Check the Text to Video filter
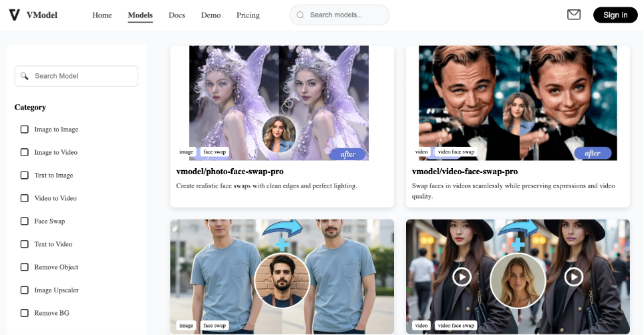This screenshot has width=644, height=335. [x=25, y=244]
